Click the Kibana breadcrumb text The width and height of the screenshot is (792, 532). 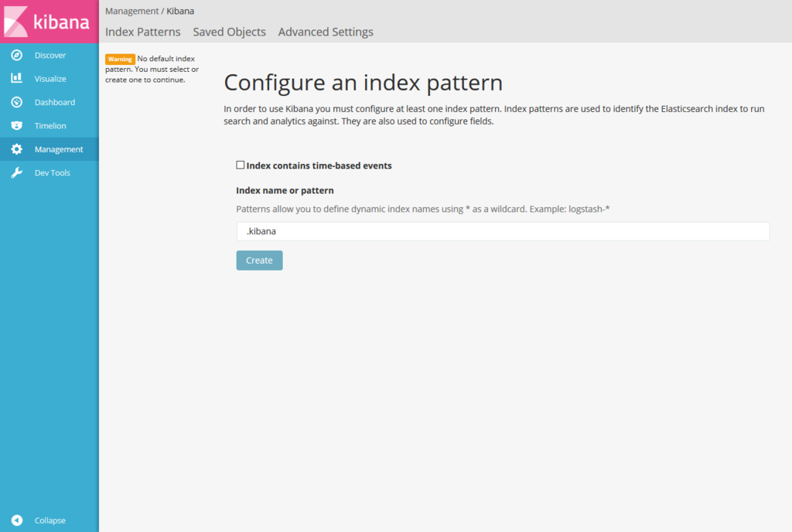(x=180, y=11)
